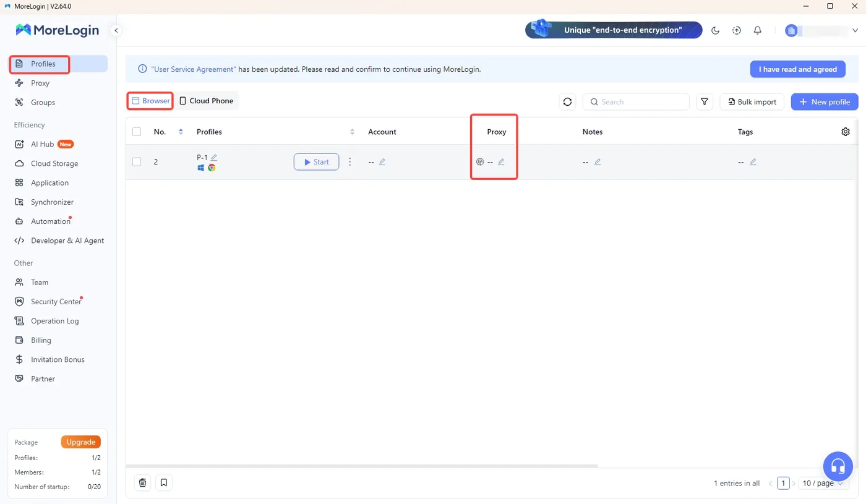Refresh the profile list
Viewport: 866px width, 504px height.
pyautogui.click(x=567, y=102)
